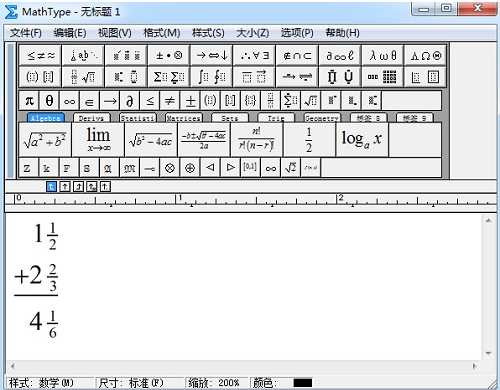Open the boxes templates palette
Screen dimensions: 500x390
pyautogui.click(x=425, y=77)
